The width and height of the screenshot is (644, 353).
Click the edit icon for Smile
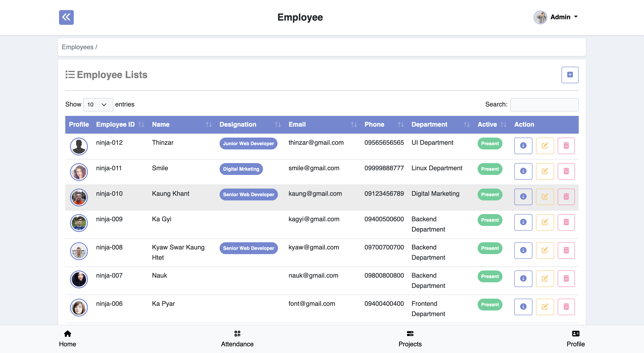point(545,171)
